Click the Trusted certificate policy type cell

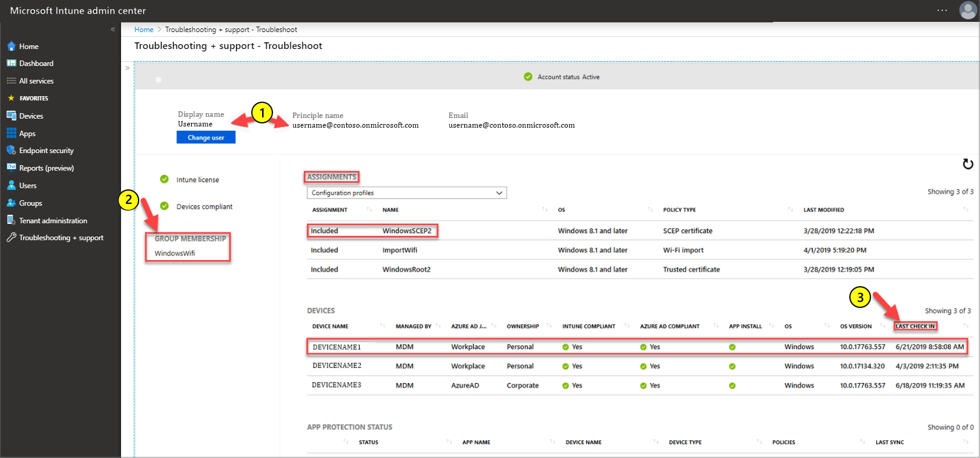pyautogui.click(x=691, y=270)
